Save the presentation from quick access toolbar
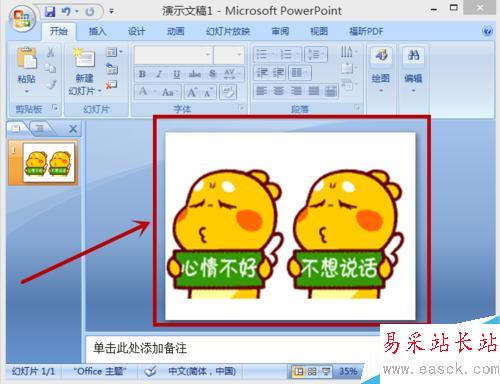Screen dimensions: 500x384 point(50,12)
